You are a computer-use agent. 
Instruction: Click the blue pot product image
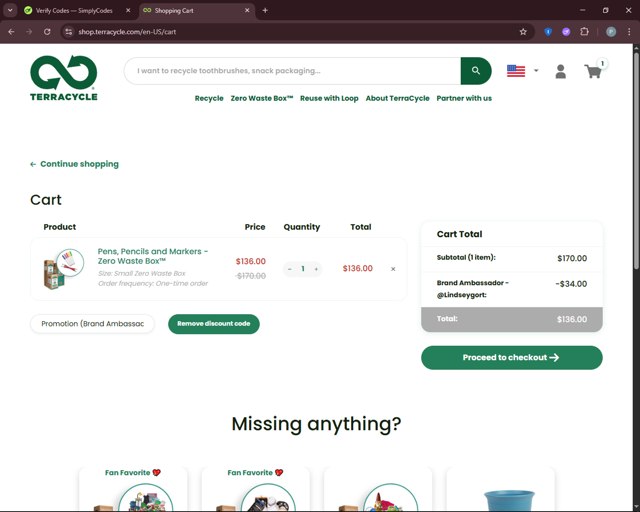[x=509, y=500]
